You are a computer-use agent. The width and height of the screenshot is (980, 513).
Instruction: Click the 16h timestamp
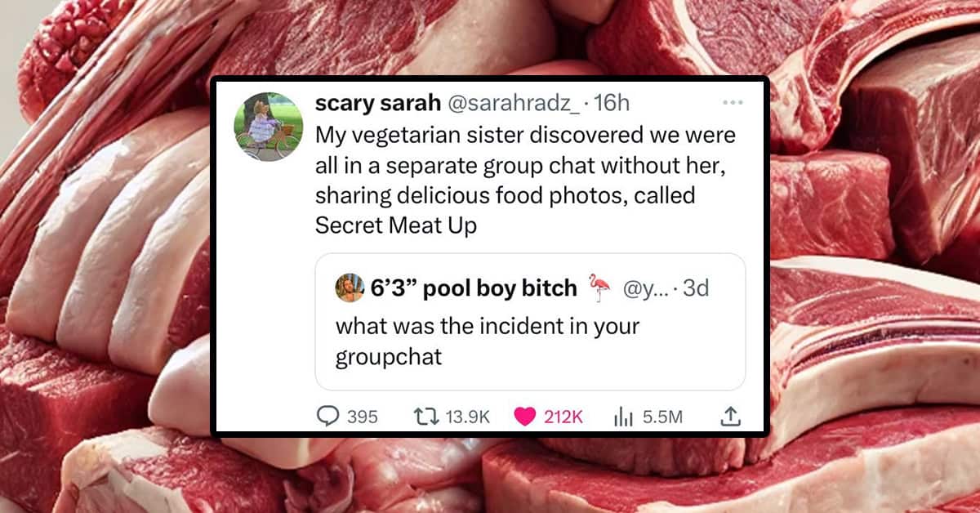pyautogui.click(x=612, y=103)
